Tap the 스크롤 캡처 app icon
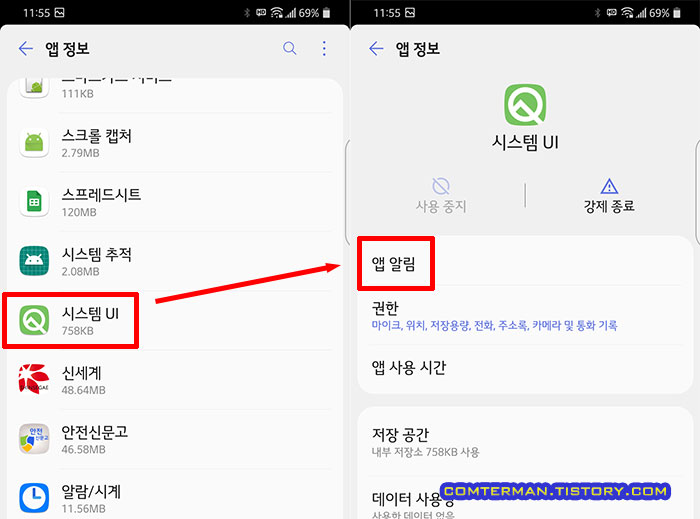This screenshot has width=700, height=519. (x=34, y=143)
